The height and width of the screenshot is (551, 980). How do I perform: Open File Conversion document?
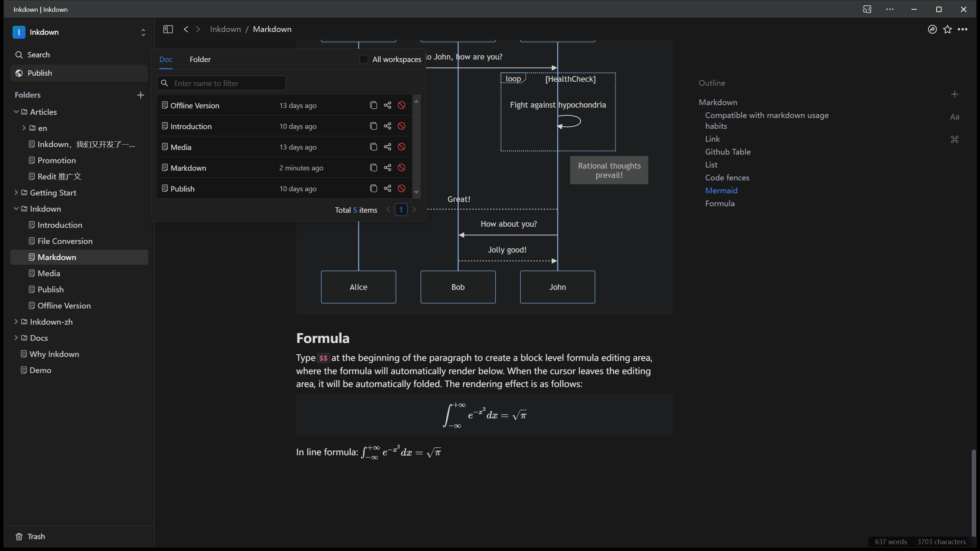pos(79,241)
